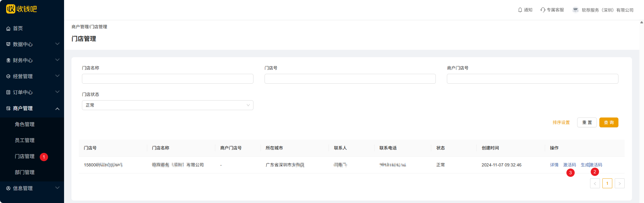Open 排序设置 link
The height and width of the screenshot is (203, 644).
[561, 122]
